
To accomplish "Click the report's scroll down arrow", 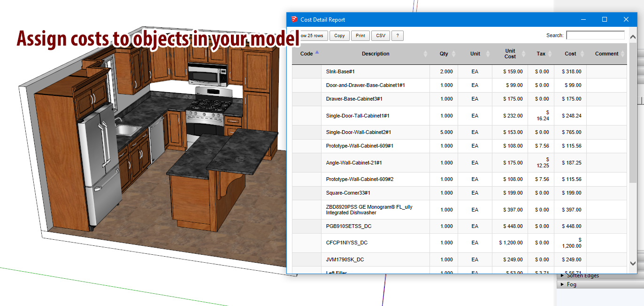I will click(632, 264).
